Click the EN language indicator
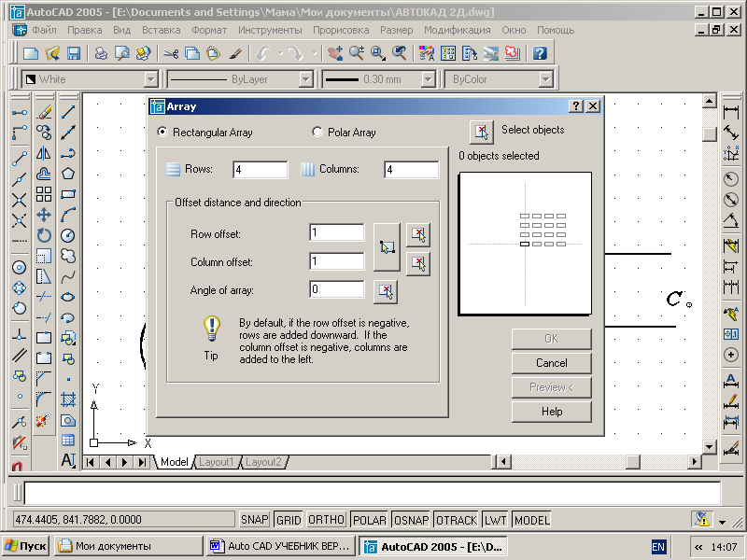This screenshot has height=560, width=747. pyautogui.click(x=658, y=547)
